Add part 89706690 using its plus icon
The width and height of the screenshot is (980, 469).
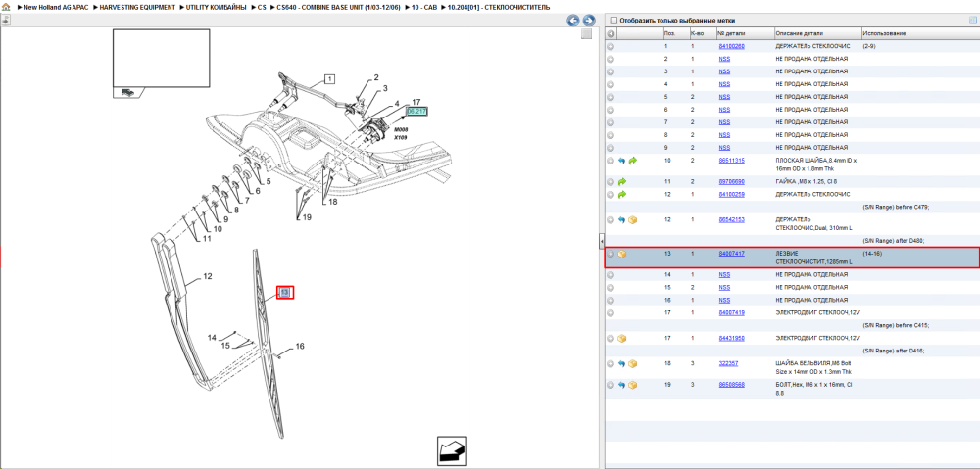click(x=612, y=182)
